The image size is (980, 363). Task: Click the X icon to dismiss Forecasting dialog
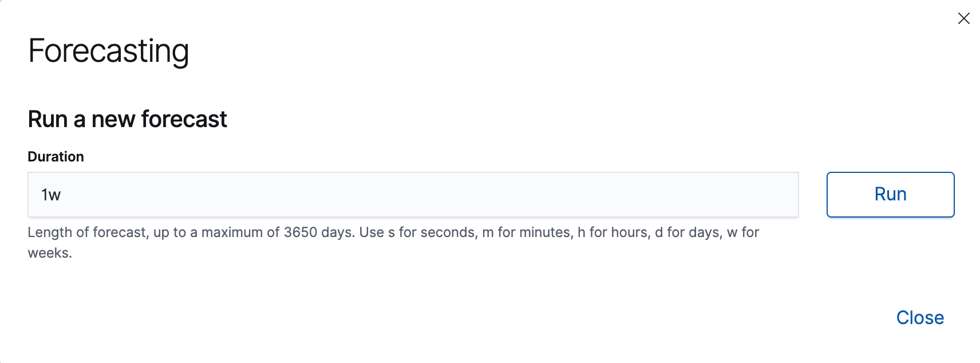click(963, 18)
